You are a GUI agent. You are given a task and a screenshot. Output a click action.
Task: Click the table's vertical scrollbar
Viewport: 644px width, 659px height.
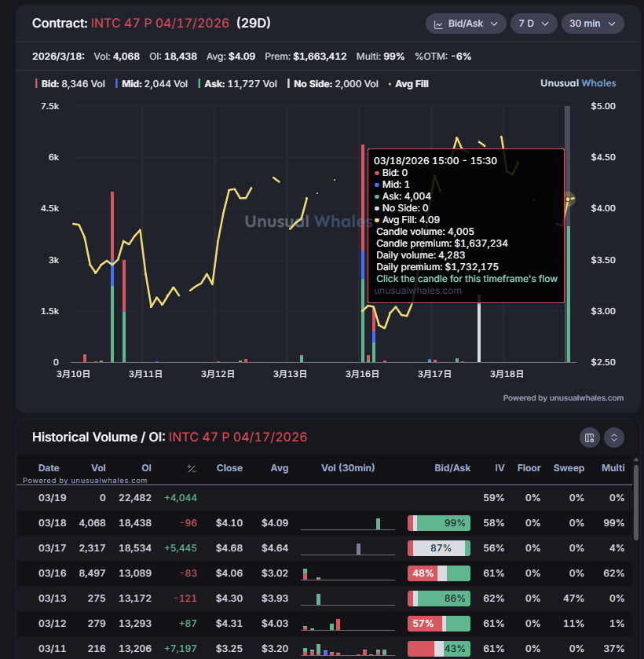point(636,502)
